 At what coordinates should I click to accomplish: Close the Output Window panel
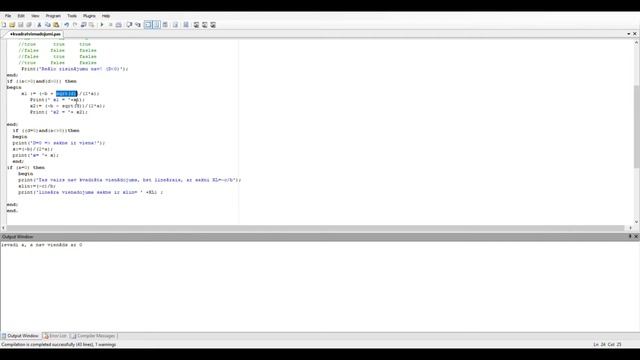point(636,236)
